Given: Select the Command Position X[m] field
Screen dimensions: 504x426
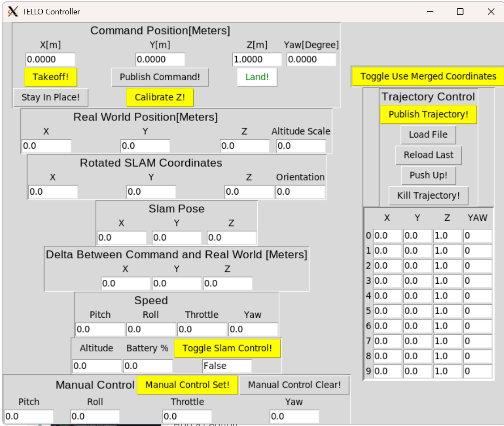Looking at the screenshot, I should [x=50, y=59].
